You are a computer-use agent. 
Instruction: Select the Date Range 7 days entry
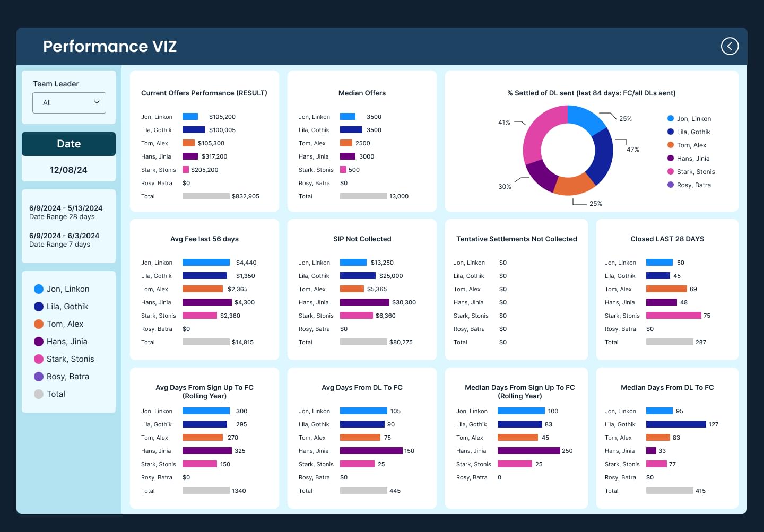click(x=59, y=244)
